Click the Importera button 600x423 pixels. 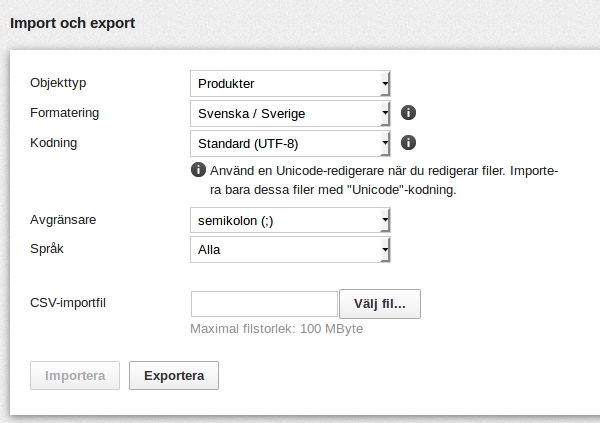coord(75,376)
